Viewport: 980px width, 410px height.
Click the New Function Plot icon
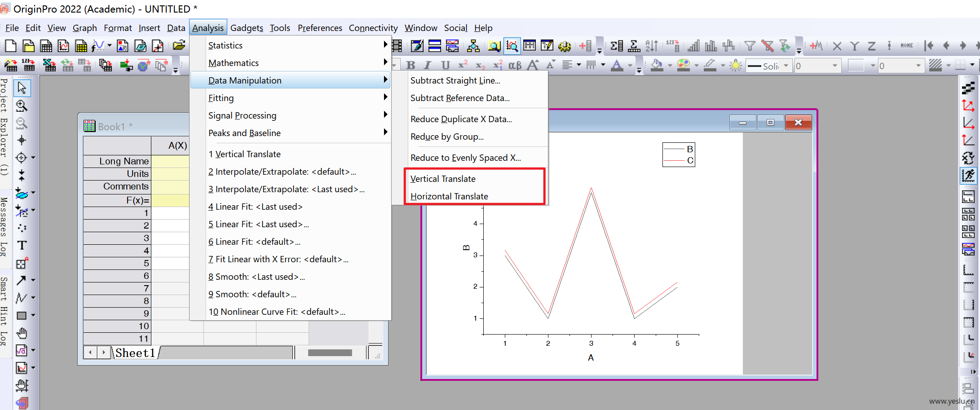[x=98, y=45]
